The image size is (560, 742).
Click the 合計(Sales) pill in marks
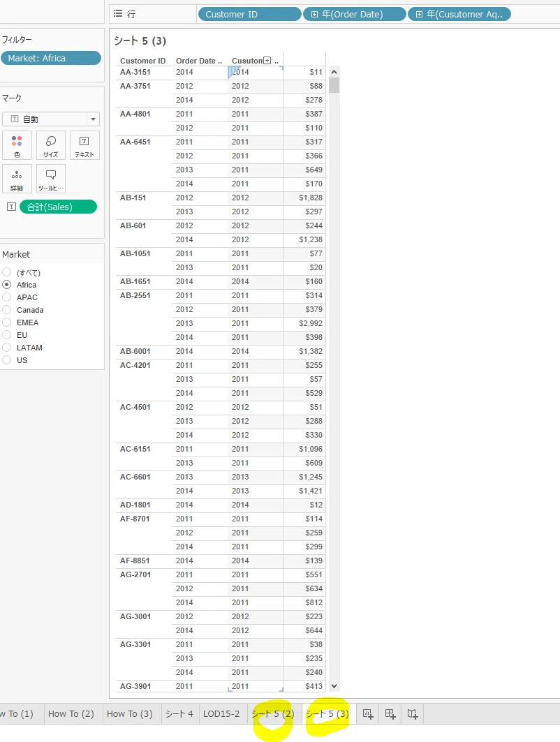click(x=58, y=207)
